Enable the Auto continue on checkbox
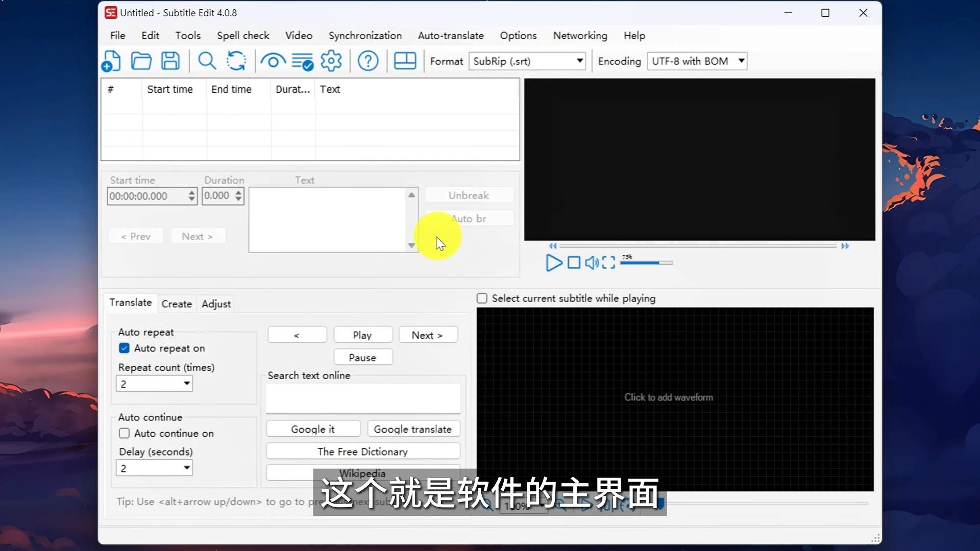The width and height of the screenshot is (980, 551). pyautogui.click(x=124, y=433)
